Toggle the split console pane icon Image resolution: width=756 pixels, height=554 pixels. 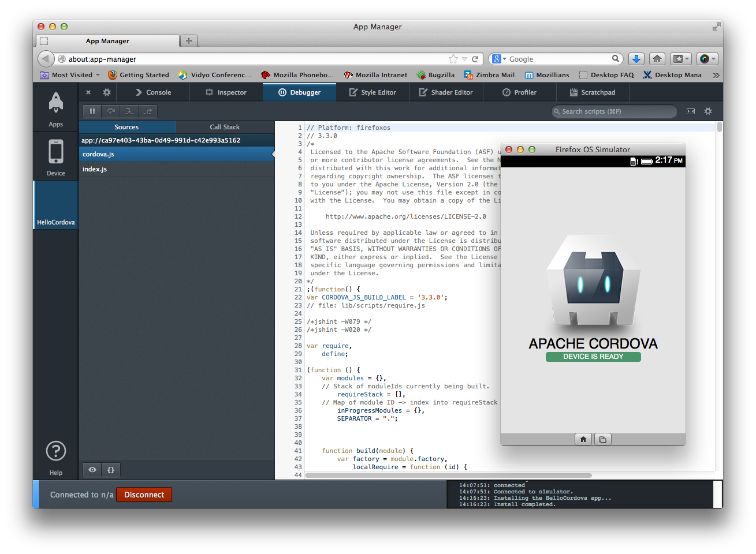[691, 111]
